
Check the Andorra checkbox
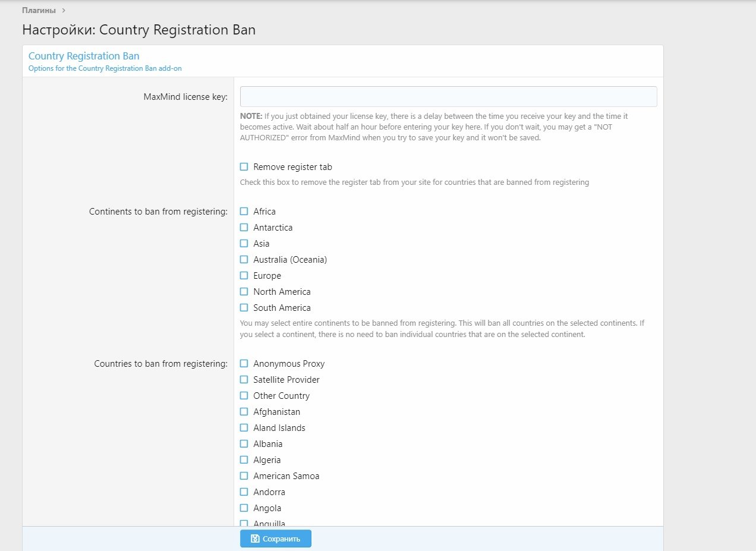(244, 492)
